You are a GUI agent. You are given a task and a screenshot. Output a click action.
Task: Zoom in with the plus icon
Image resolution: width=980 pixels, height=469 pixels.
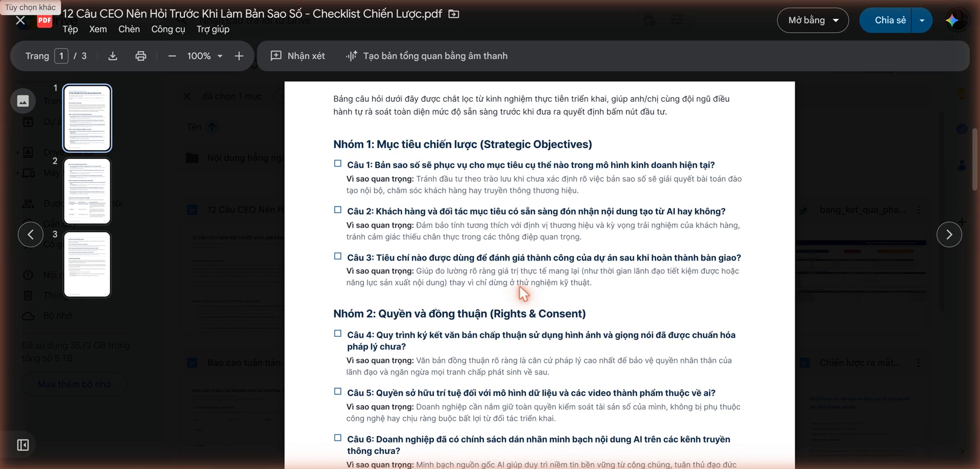click(x=239, y=56)
